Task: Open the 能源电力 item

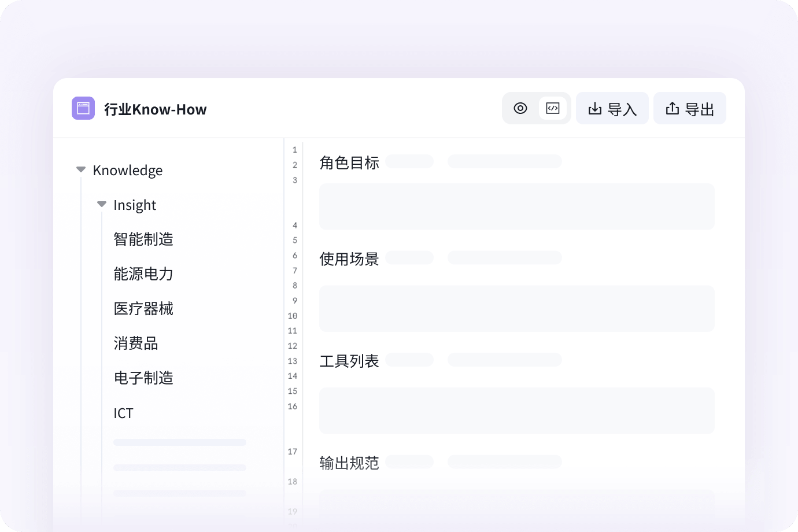Action: (143, 274)
